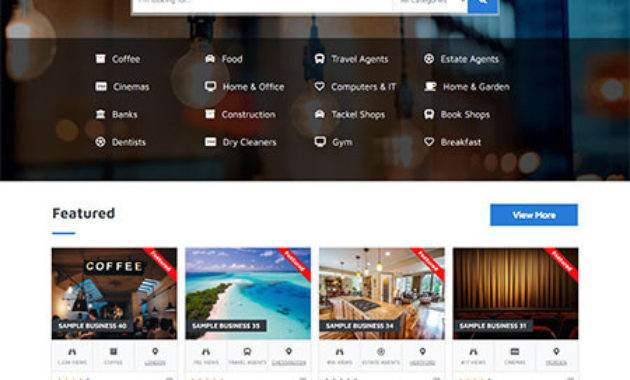Viewport: 630px width, 380px height.
Task: Click the bus icon beside Travel Agents
Action: coord(319,59)
